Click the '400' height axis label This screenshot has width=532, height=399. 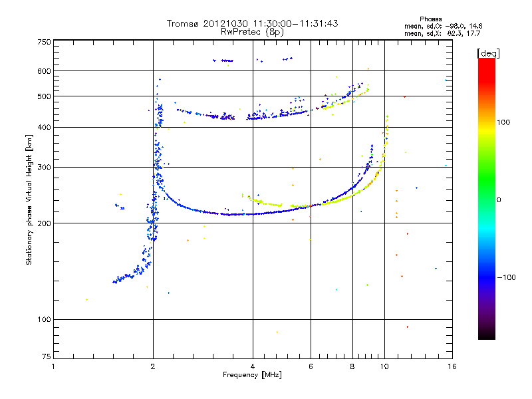(x=44, y=128)
